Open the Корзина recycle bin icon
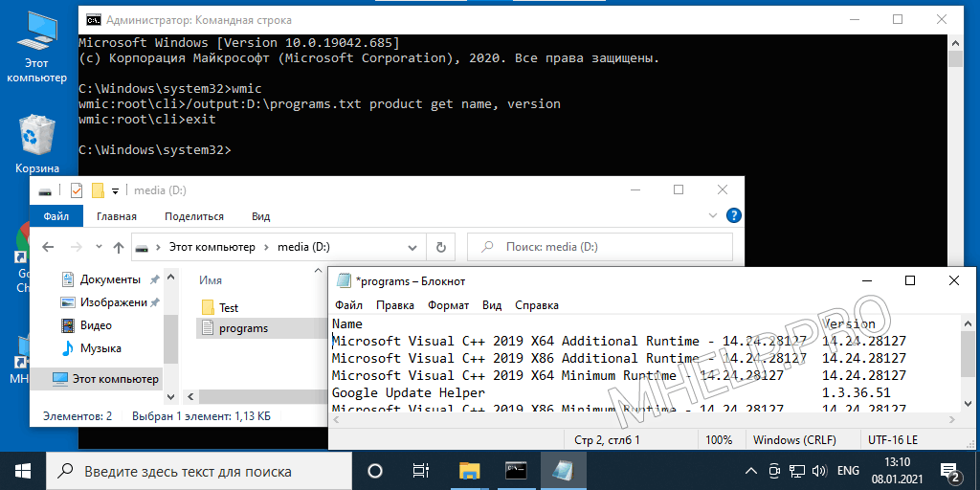The height and width of the screenshot is (490, 980). tap(37, 144)
